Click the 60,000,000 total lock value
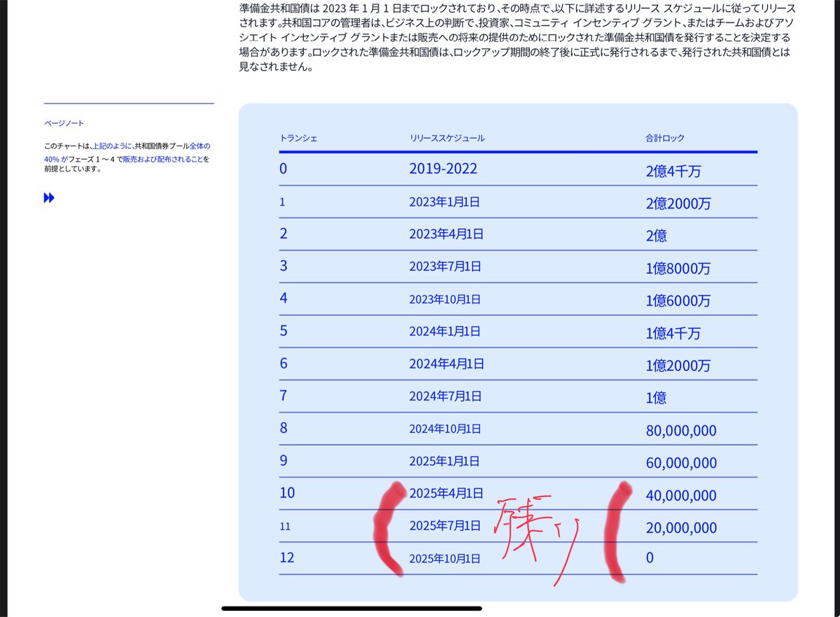 coord(681,463)
